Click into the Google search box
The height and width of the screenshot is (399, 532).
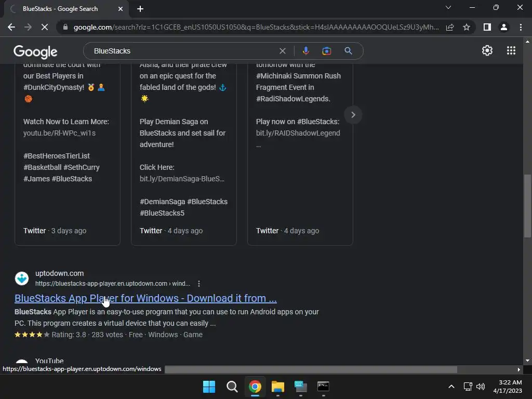183,51
